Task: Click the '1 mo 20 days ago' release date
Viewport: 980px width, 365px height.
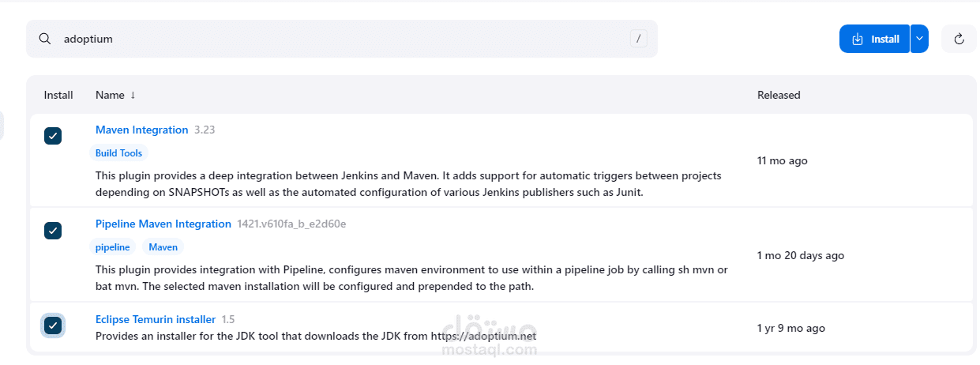Action: click(x=801, y=255)
